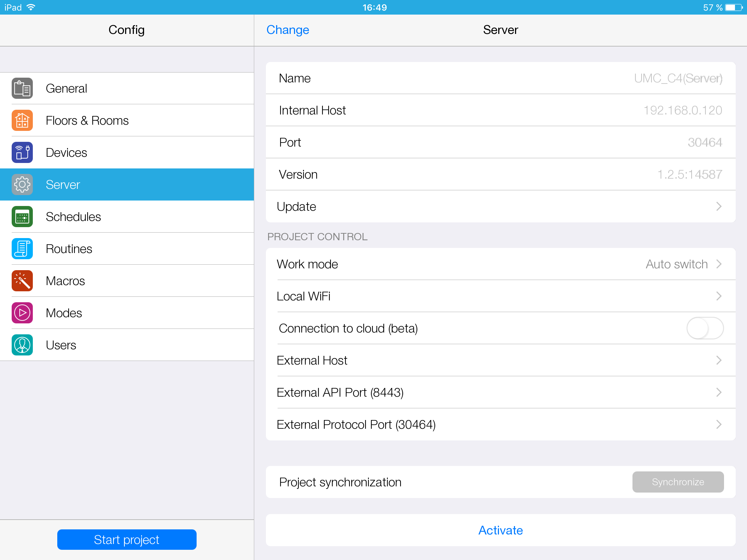
Task: Click the Devices icon in sidebar
Action: point(22,152)
